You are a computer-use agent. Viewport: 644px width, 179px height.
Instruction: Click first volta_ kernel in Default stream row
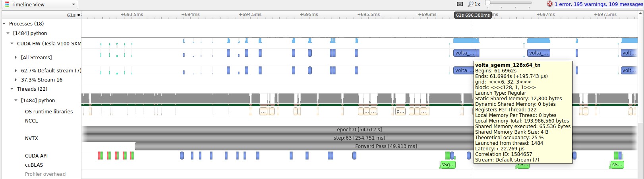(x=464, y=70)
